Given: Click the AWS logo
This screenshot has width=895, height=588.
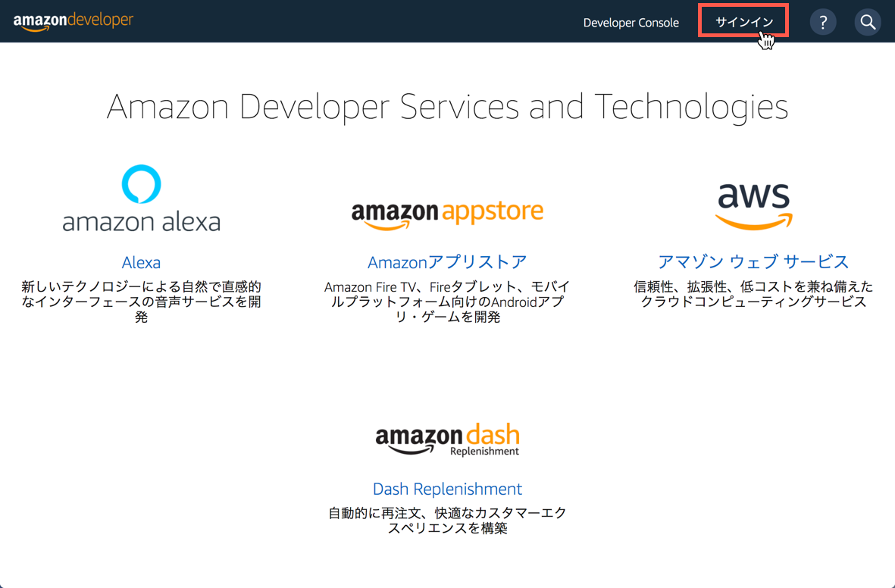Looking at the screenshot, I should [753, 205].
